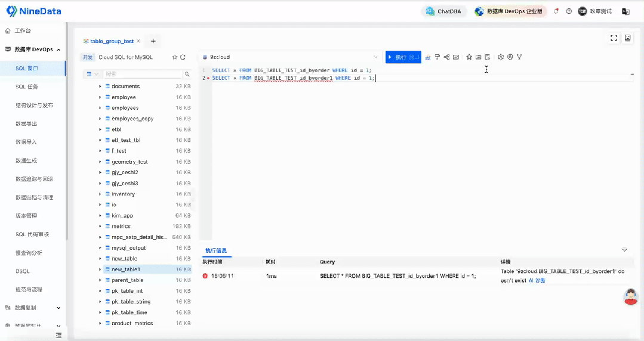This screenshot has width=644, height=341.
Task: Open 规范与流程 page
Action: click(x=29, y=290)
